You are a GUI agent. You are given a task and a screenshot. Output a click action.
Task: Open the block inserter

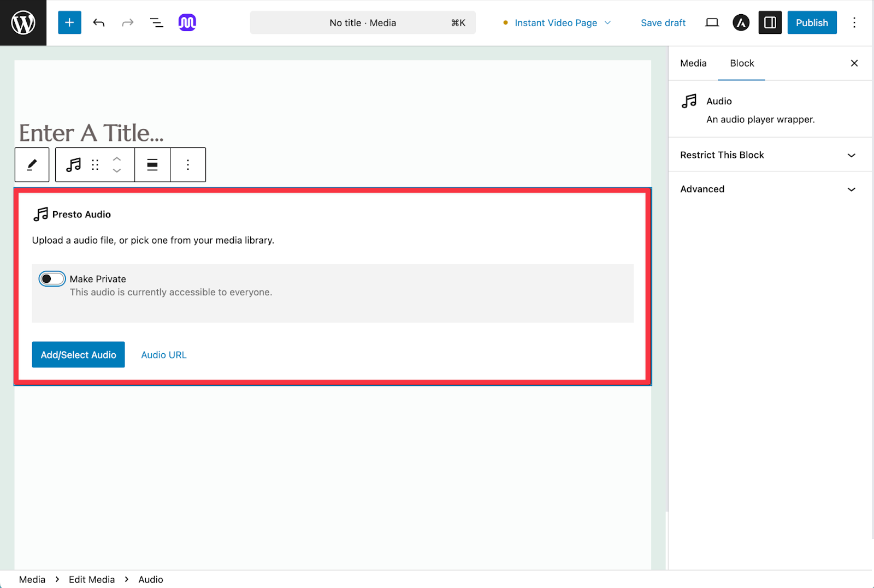tap(69, 22)
